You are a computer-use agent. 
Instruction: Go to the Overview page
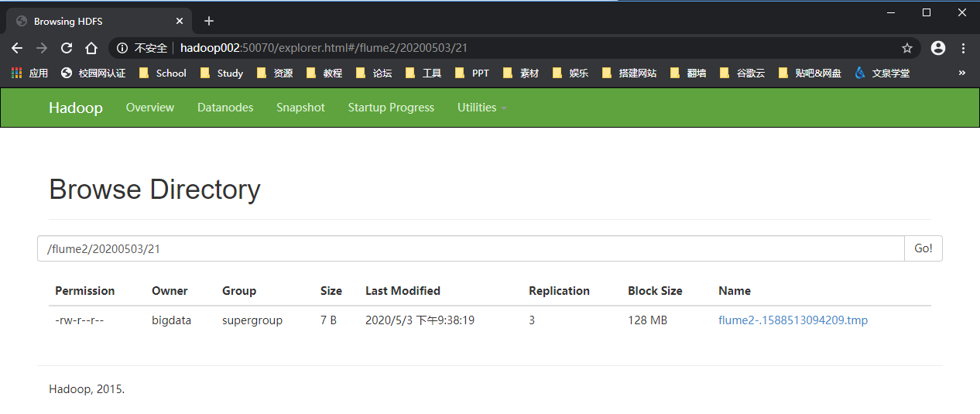tap(150, 108)
